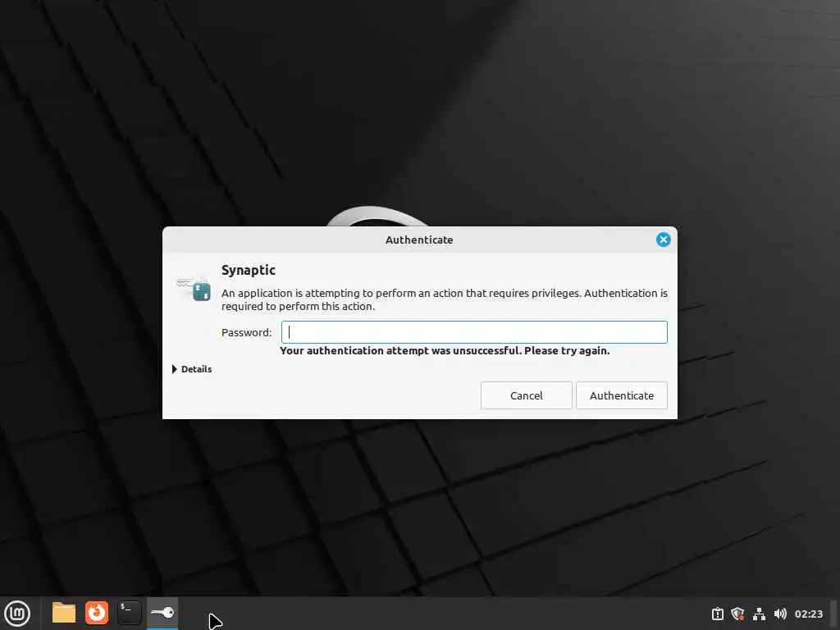840x630 pixels.
Task: Select the authentication key taskbar item
Action: 162,613
